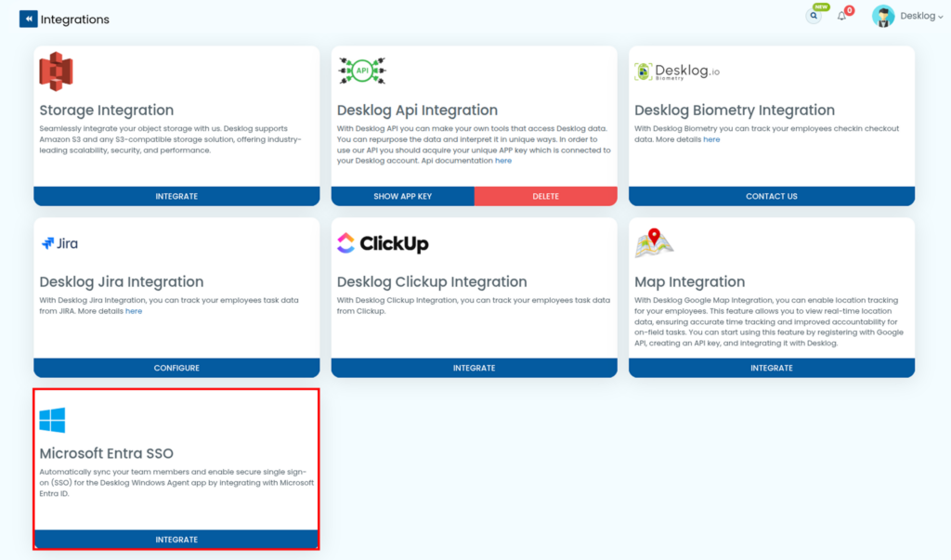Click the green API integration icon
This screenshot has width=951, height=560.
tap(362, 71)
